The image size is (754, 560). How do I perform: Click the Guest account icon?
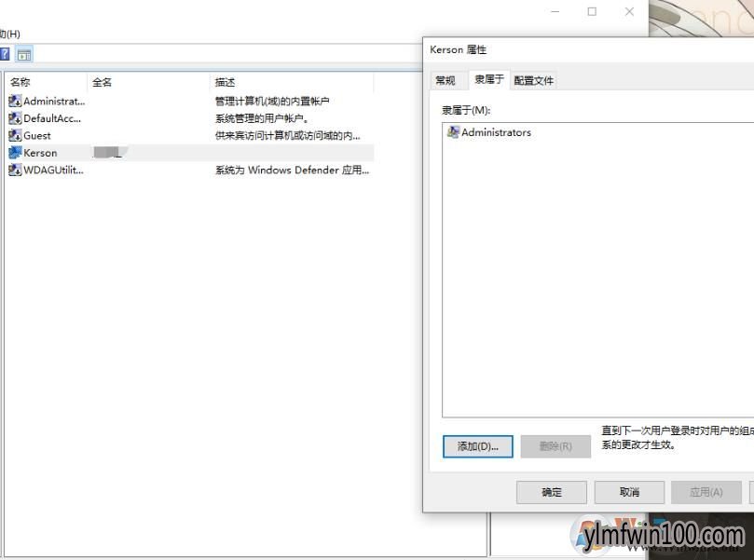tap(15, 135)
